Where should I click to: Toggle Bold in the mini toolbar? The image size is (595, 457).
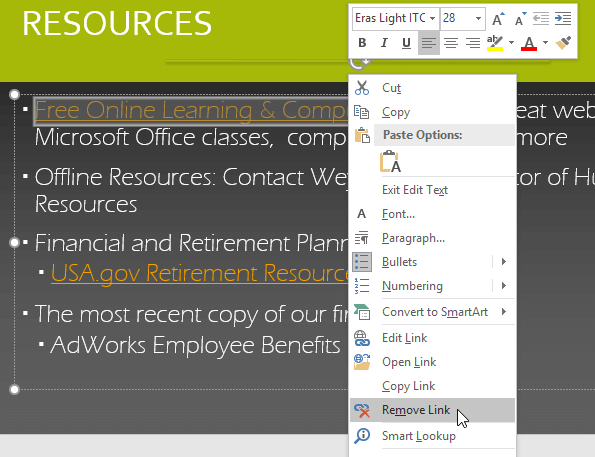(x=362, y=43)
